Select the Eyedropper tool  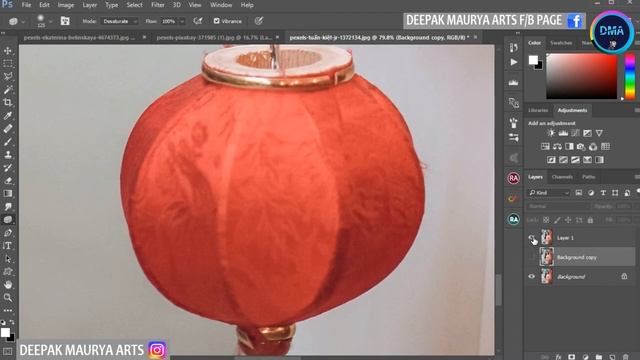(x=8, y=116)
